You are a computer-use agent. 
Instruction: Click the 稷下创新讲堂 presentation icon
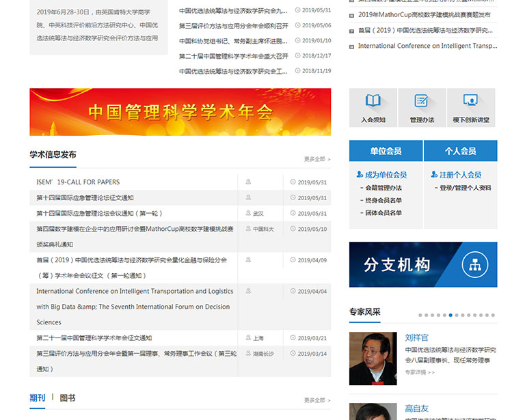tap(470, 102)
